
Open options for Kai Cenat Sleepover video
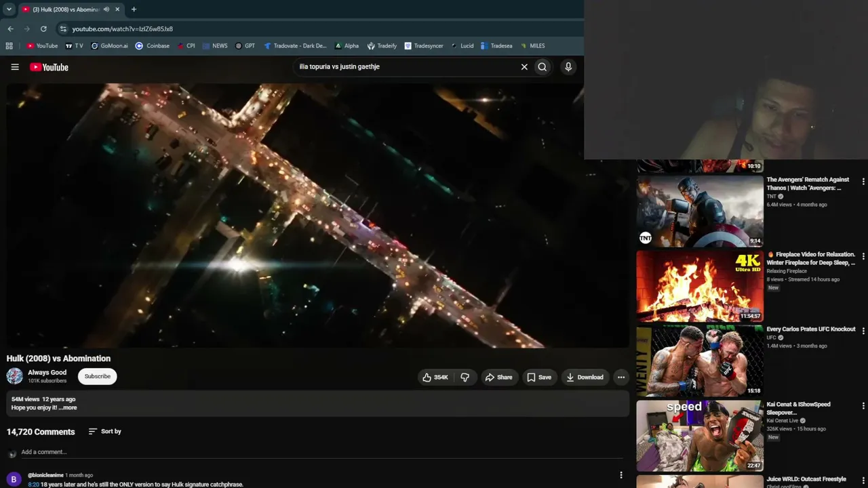tap(863, 406)
